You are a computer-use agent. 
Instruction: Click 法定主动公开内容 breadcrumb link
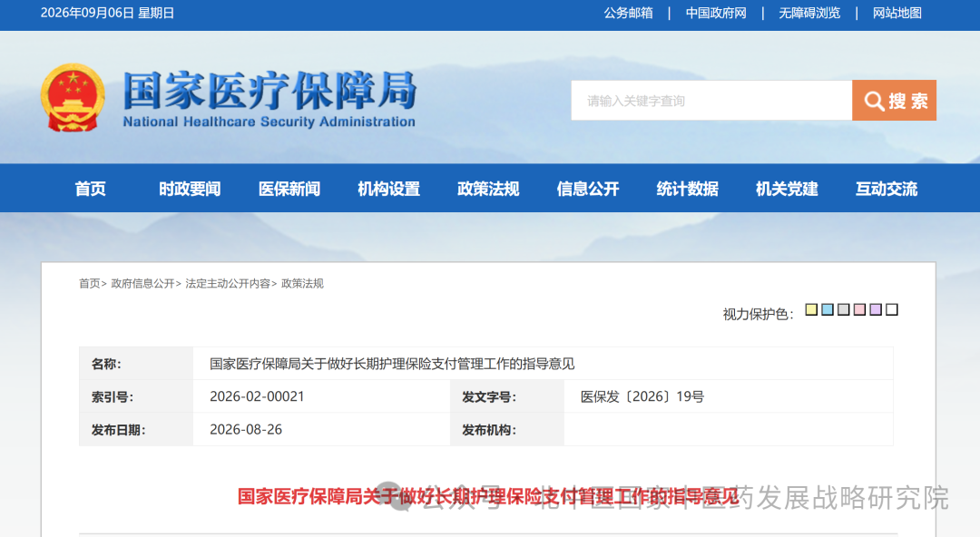228,284
